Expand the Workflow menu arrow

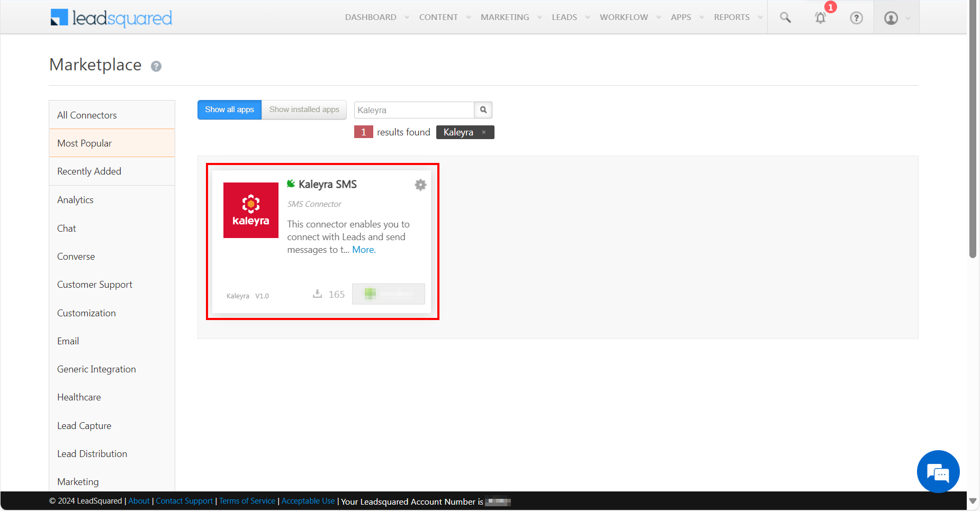(659, 17)
